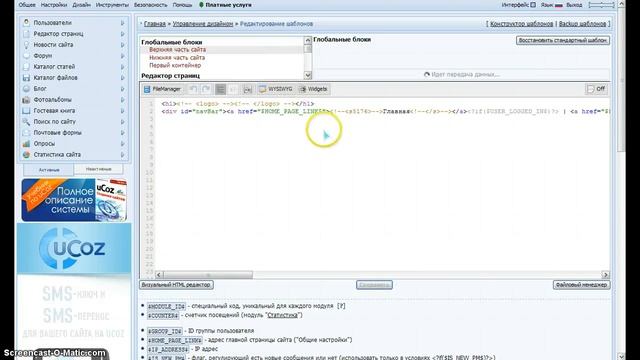The height and width of the screenshot is (360, 640).
Task: Click Визуальный HTML редактор button
Action: tap(176, 285)
